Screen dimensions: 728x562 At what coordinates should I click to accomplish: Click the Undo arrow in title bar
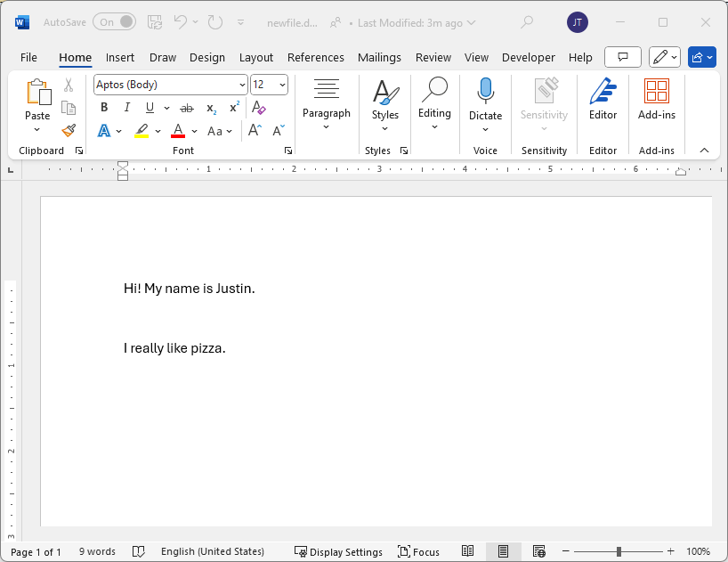181,22
